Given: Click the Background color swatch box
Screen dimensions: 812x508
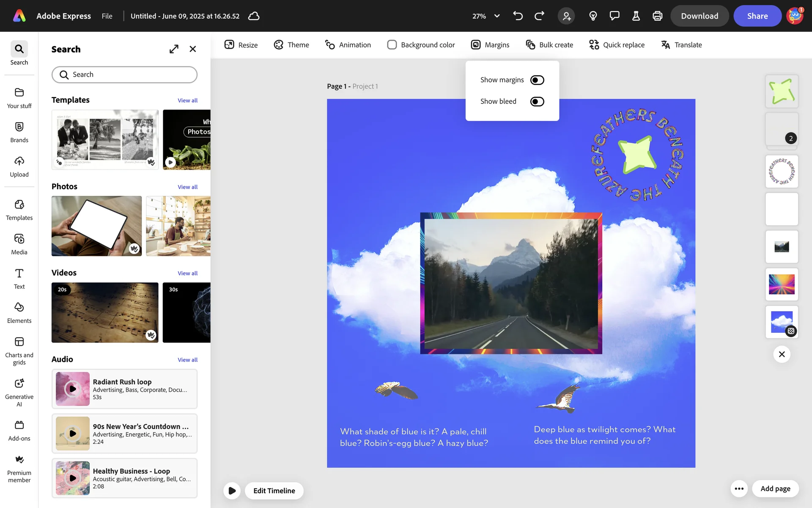Looking at the screenshot, I should tap(392, 45).
